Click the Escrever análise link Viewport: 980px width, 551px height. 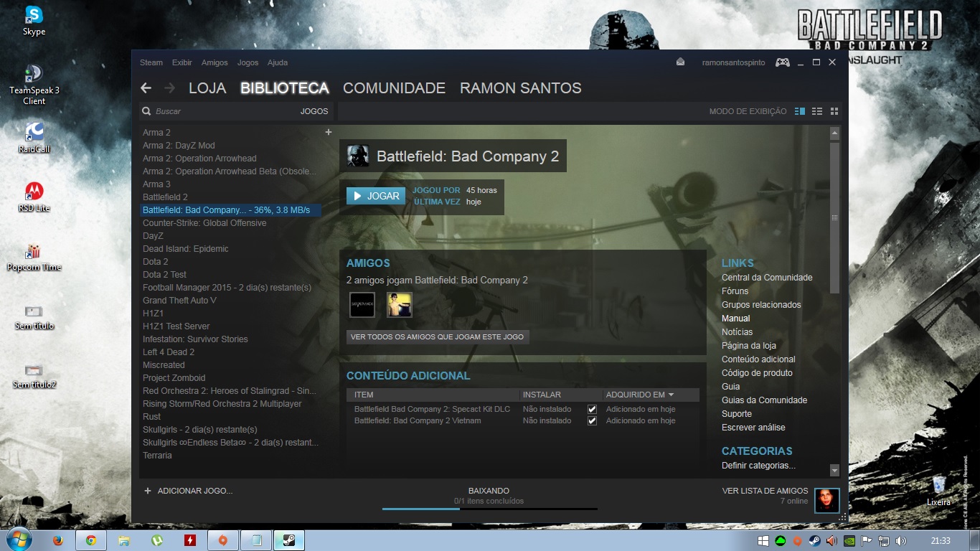pos(753,428)
